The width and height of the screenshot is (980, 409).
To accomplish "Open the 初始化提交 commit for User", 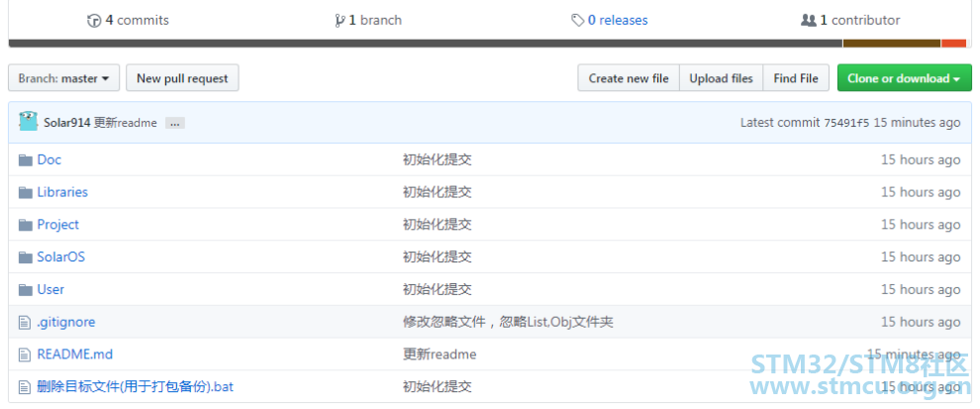I will click(x=437, y=289).
